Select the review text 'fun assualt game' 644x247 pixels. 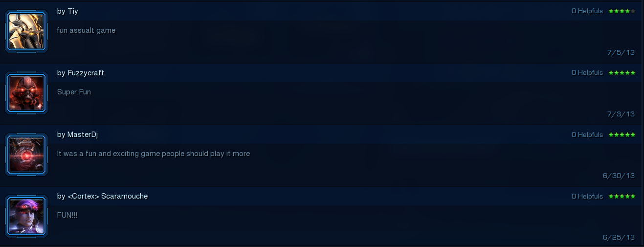tap(86, 30)
